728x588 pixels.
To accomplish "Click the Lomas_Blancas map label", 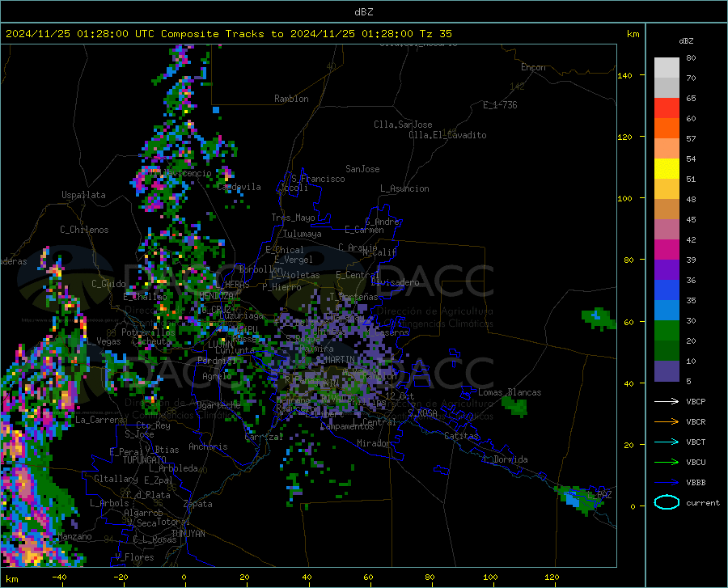I will coord(510,392).
